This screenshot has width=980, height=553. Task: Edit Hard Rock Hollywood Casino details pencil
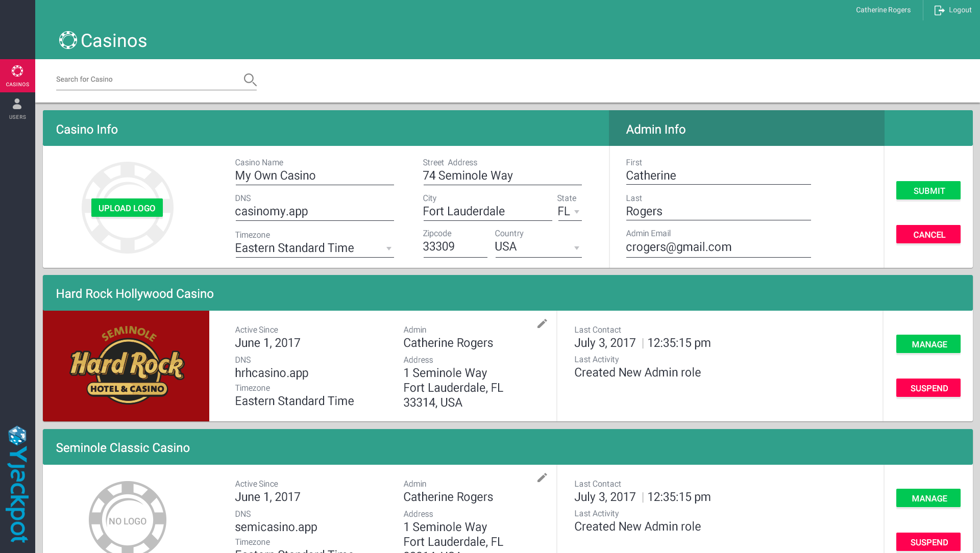click(542, 324)
